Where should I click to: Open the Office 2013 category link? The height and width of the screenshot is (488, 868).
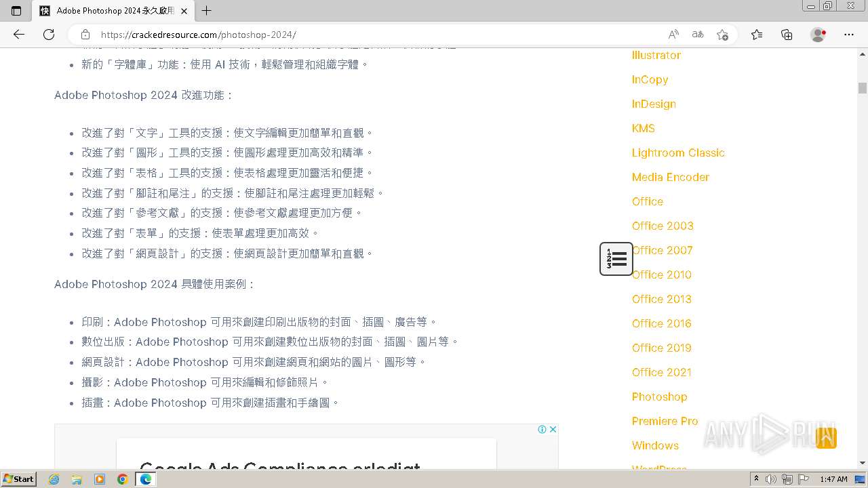click(662, 299)
